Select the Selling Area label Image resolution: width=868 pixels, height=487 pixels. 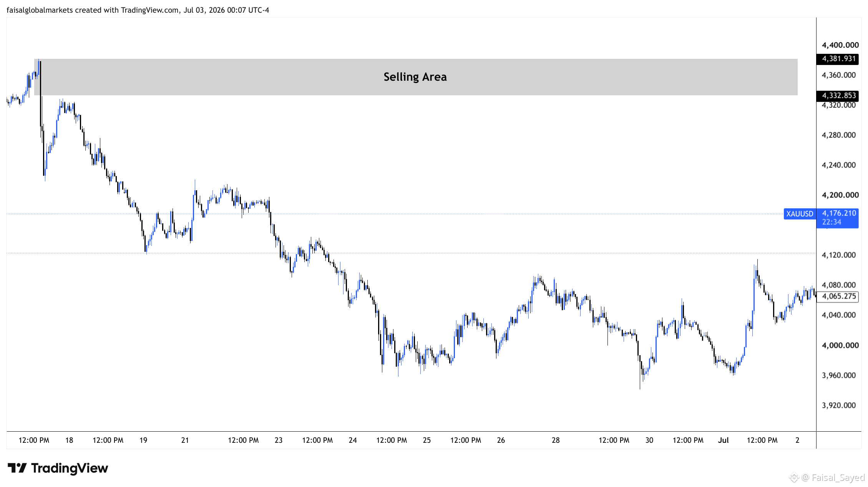415,77
